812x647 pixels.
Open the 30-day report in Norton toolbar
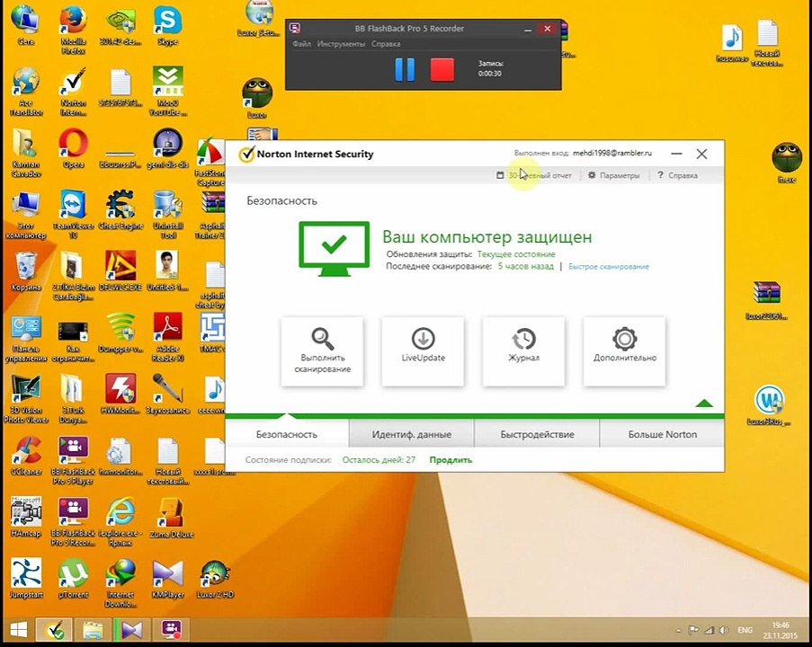coord(534,175)
